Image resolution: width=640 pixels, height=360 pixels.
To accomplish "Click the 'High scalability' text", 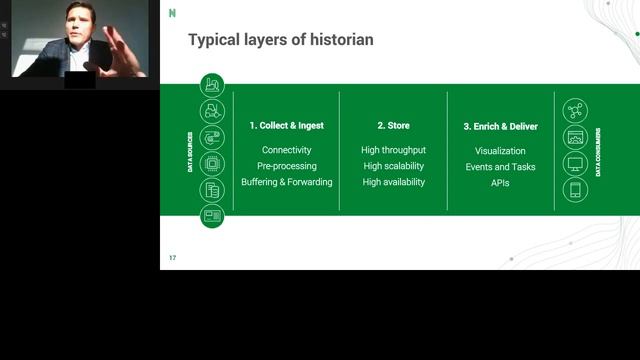I will point(393,166).
